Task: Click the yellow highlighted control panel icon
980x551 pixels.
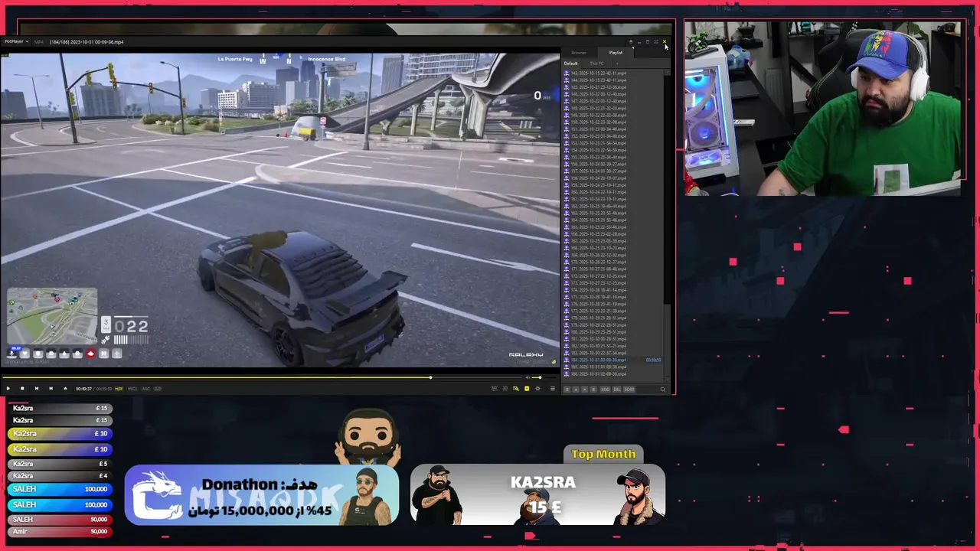Action: tap(527, 389)
